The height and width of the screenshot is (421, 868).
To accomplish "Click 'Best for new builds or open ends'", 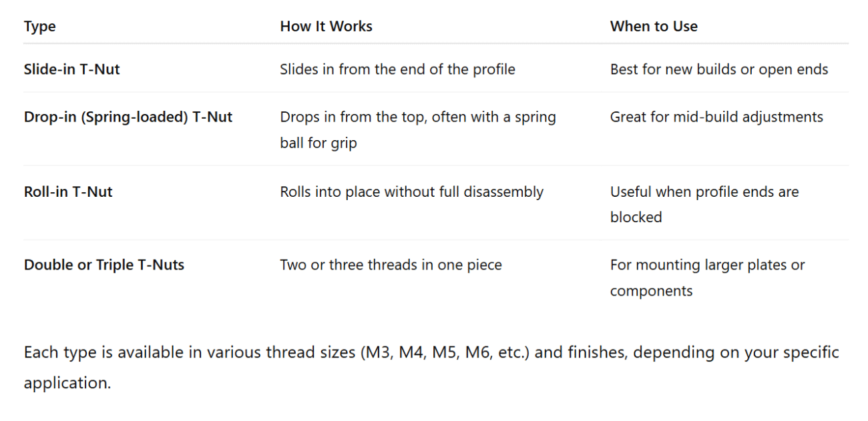I will 719,69.
